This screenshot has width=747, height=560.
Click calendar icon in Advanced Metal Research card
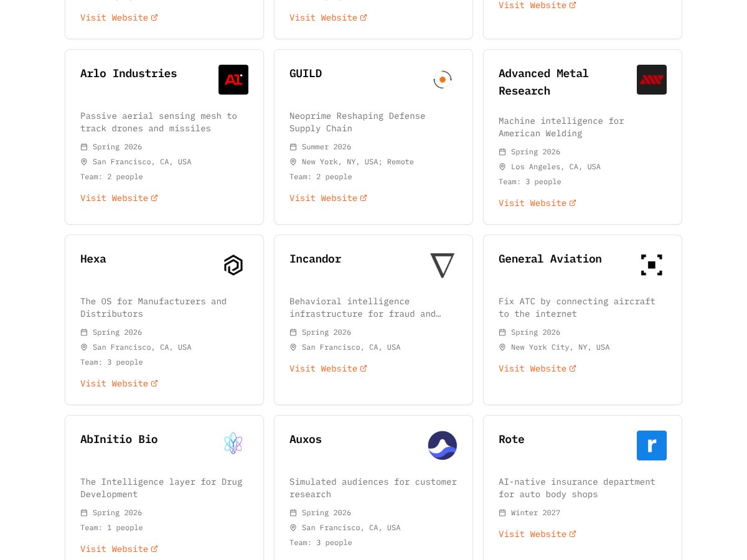point(502,152)
